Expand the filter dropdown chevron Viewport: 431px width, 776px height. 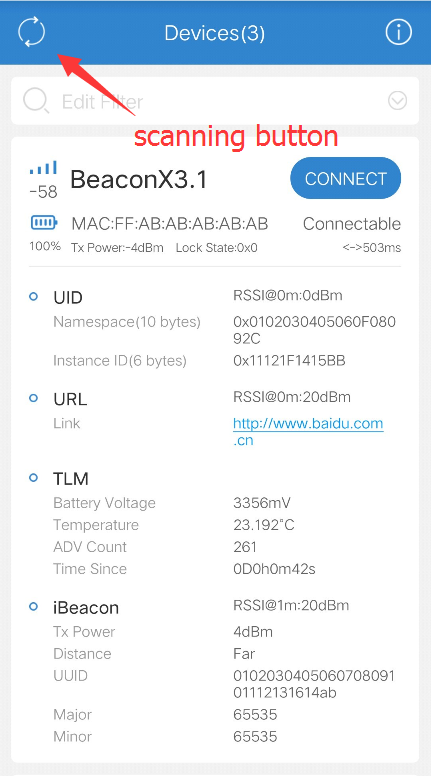[x=397, y=101]
